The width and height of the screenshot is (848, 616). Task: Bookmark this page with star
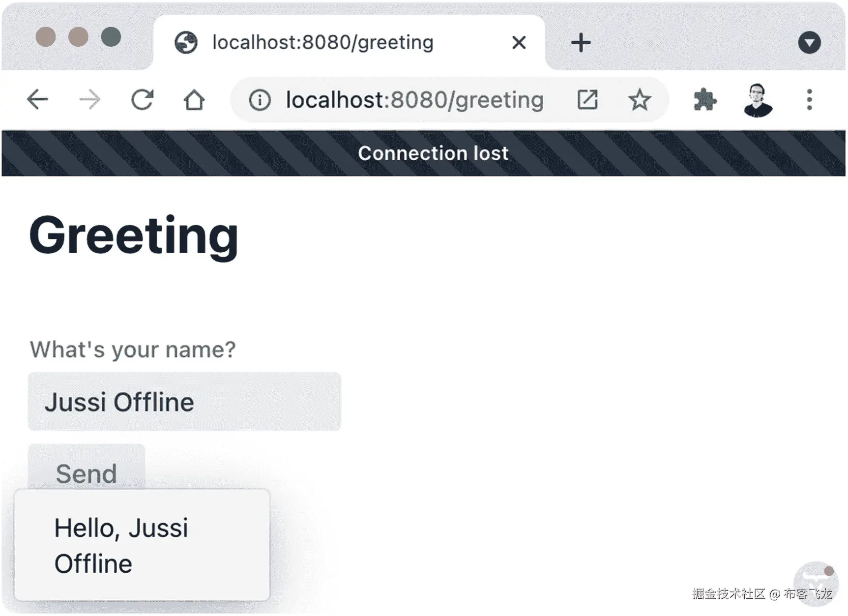640,100
